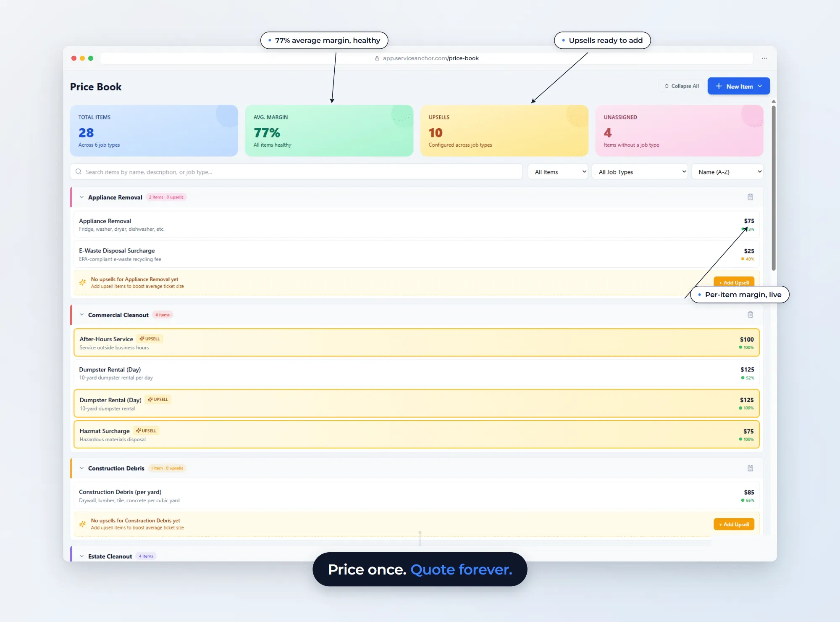Image resolution: width=840 pixels, height=622 pixels.
Task: Click Add Upsell for Appliance Removal
Action: point(734,282)
